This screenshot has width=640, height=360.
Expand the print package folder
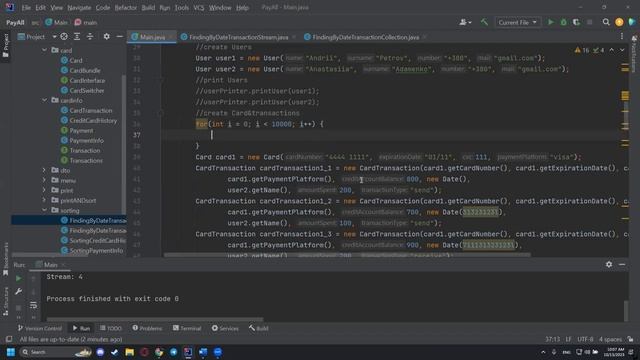click(x=44, y=190)
